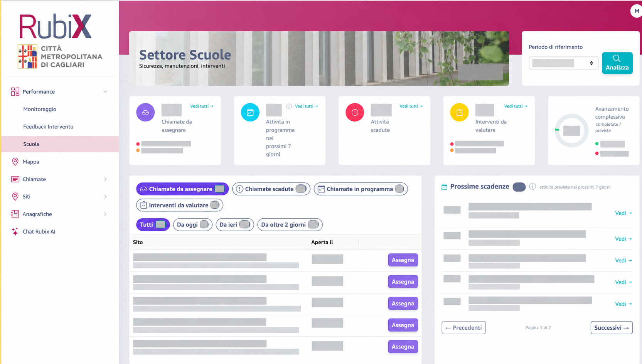Open Vedi tutti for Attività scadute
This screenshot has height=364, width=642.
click(411, 106)
